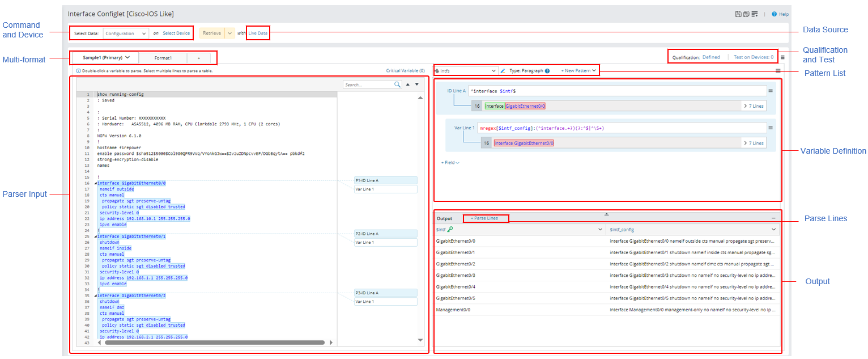This screenshot has width=868, height=359.
Task: Open the Help icon at top right
Action: (x=774, y=14)
